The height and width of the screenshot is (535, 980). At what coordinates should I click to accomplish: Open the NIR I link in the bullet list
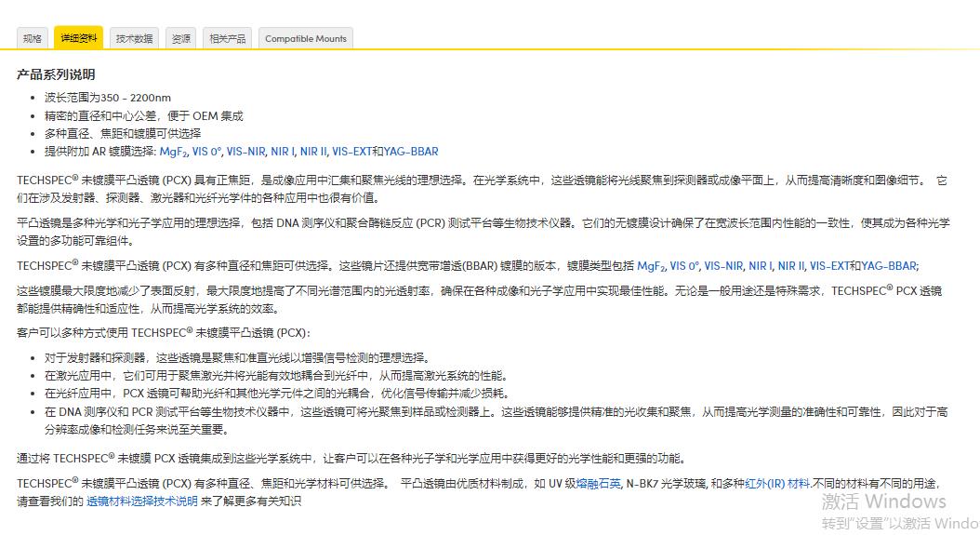point(283,152)
